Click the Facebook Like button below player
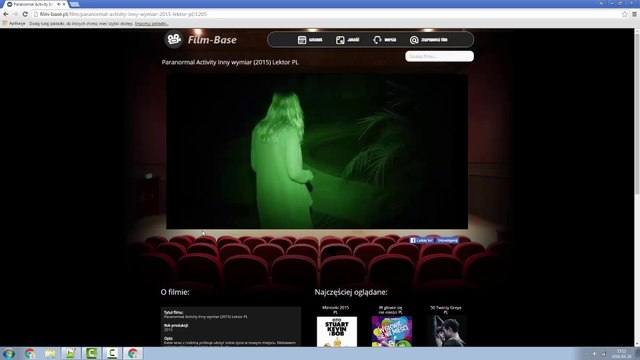640x360 pixels. [422, 240]
